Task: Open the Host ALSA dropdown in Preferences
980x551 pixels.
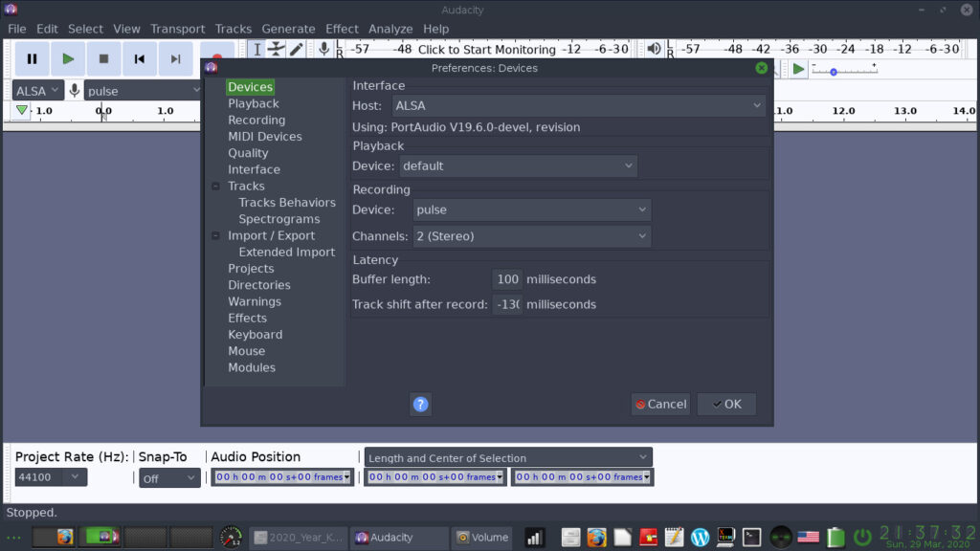Action: tap(579, 105)
